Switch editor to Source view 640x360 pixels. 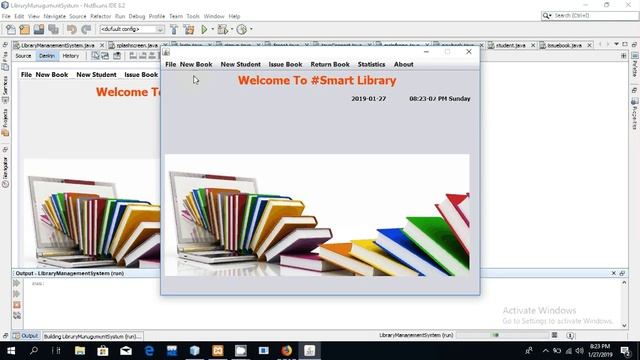coord(23,56)
